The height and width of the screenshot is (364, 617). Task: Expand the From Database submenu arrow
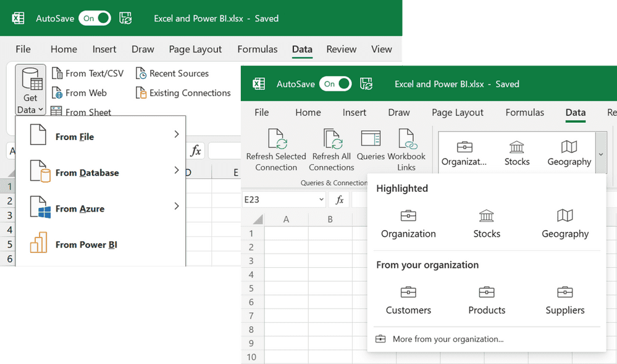tap(177, 170)
